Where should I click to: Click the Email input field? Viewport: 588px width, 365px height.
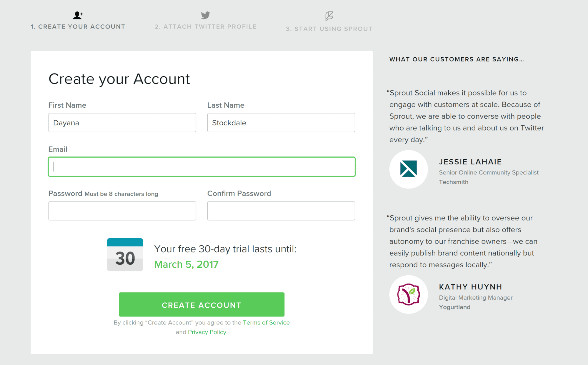click(x=202, y=167)
